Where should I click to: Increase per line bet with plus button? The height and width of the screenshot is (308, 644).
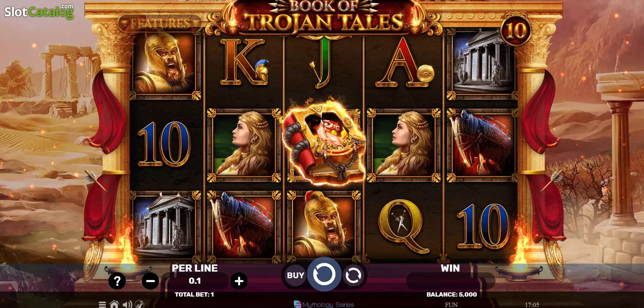click(x=239, y=281)
